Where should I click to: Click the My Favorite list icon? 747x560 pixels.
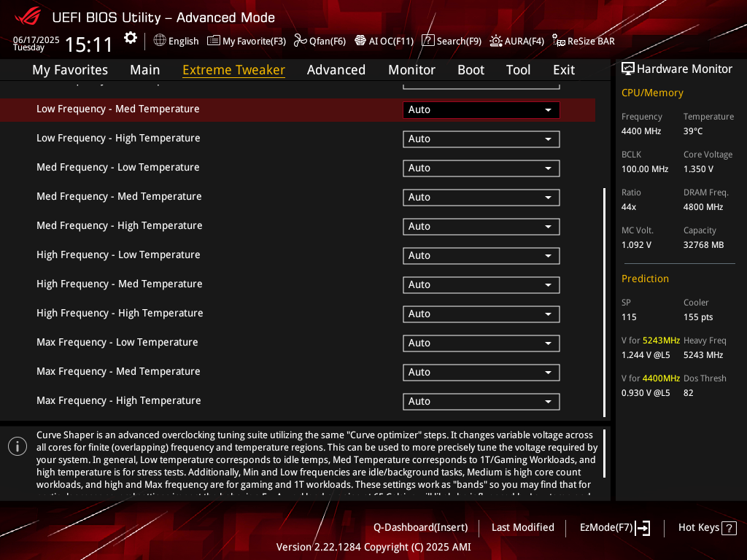(x=214, y=41)
